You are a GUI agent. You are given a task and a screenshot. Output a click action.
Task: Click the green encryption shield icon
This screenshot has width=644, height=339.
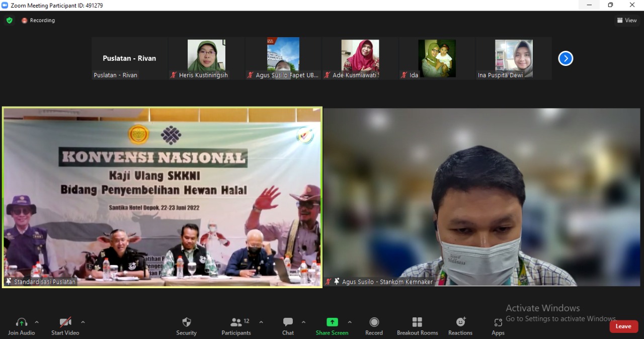coord(9,21)
